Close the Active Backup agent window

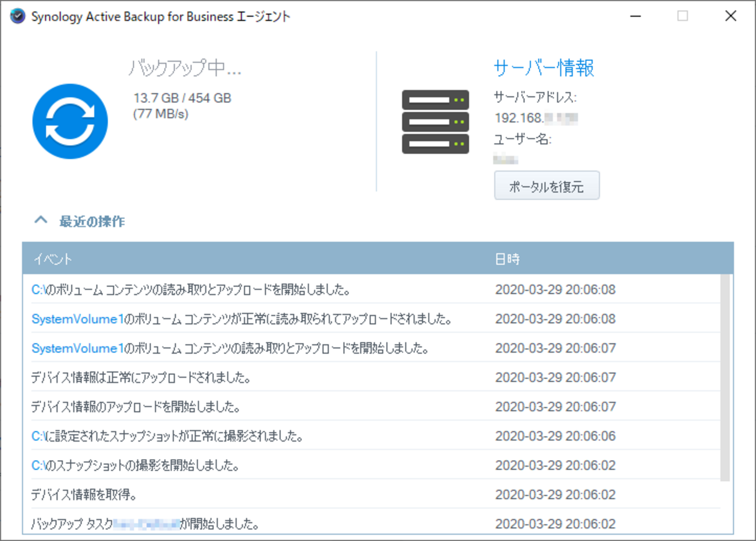731,16
